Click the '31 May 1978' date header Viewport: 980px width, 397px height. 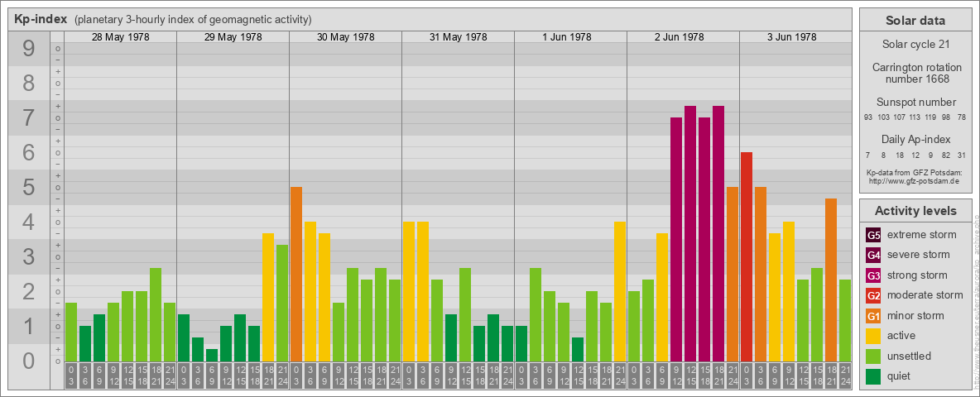click(x=458, y=37)
